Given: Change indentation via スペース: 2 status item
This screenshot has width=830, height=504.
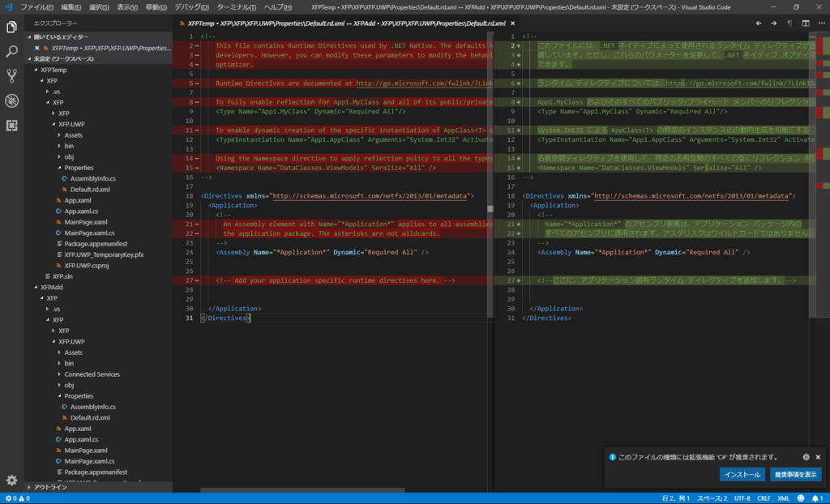Looking at the screenshot, I should click(712, 498).
